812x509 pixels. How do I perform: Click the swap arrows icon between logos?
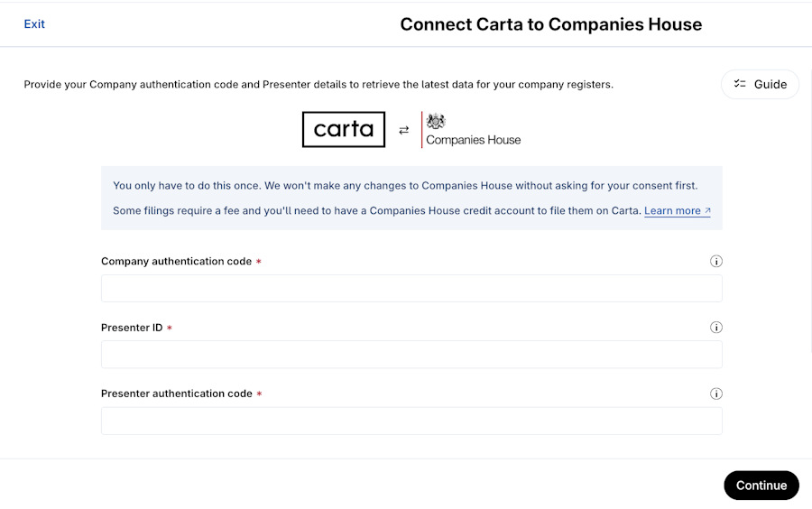[x=403, y=130]
